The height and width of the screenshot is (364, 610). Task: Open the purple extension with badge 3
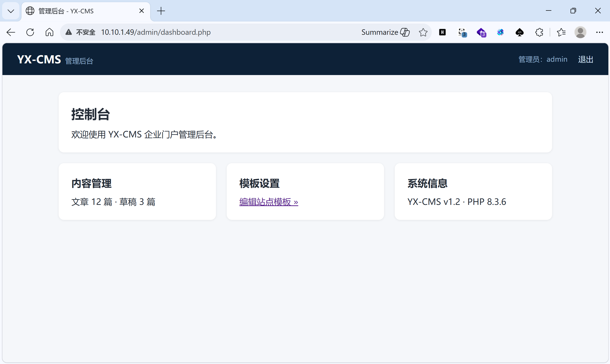click(482, 33)
